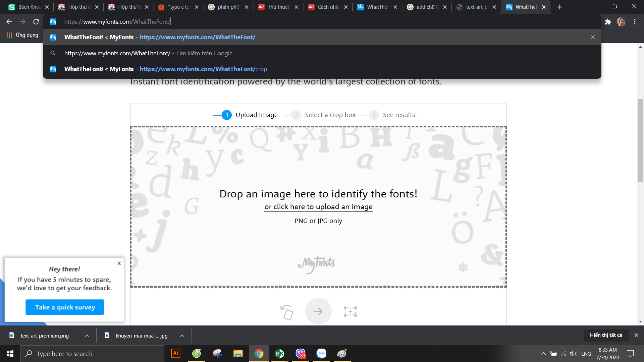
Task: Reload the current page
Action: pyautogui.click(x=36, y=22)
